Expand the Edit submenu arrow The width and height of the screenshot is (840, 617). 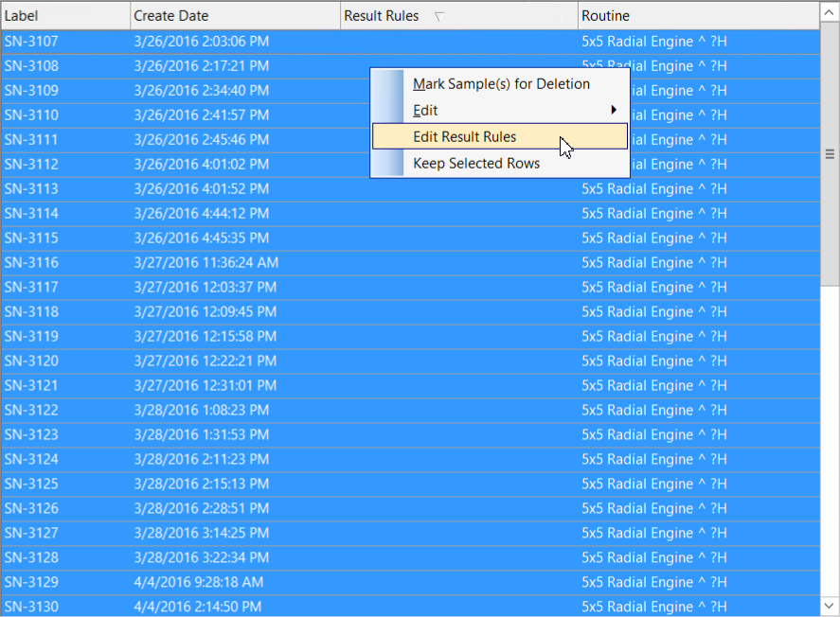(614, 111)
